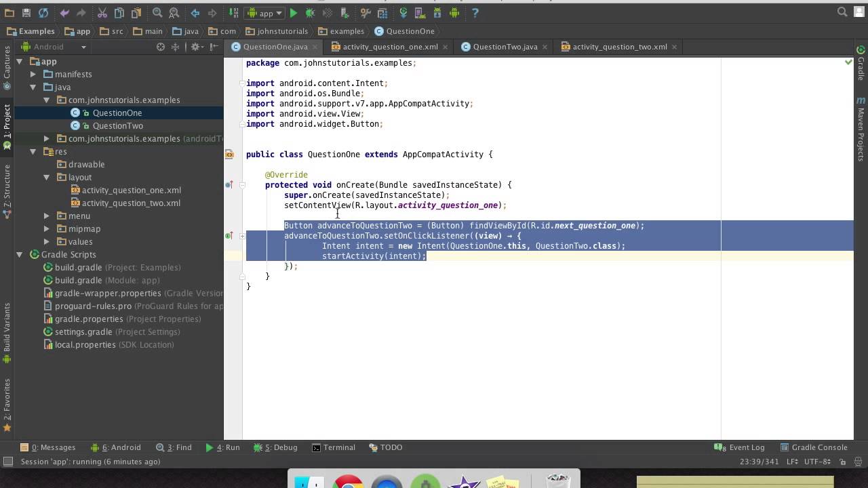
Task: Open the Project panel gear settings
Action: pyautogui.click(x=196, y=47)
